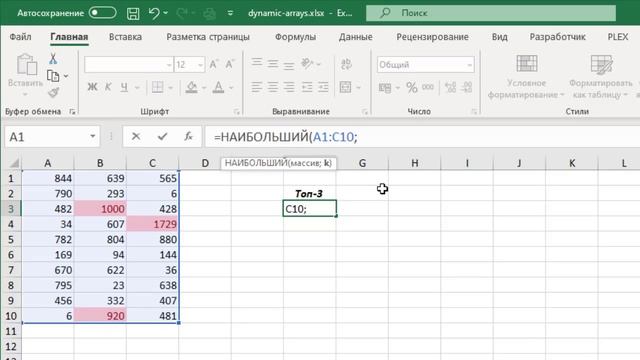
Task: Select column B header
Action: [100, 163]
